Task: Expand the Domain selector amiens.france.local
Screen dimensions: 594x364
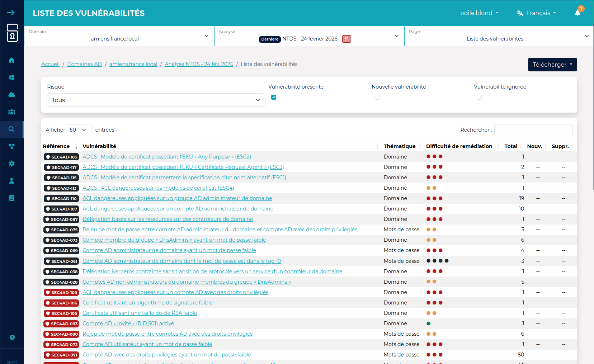Action: click(119, 36)
